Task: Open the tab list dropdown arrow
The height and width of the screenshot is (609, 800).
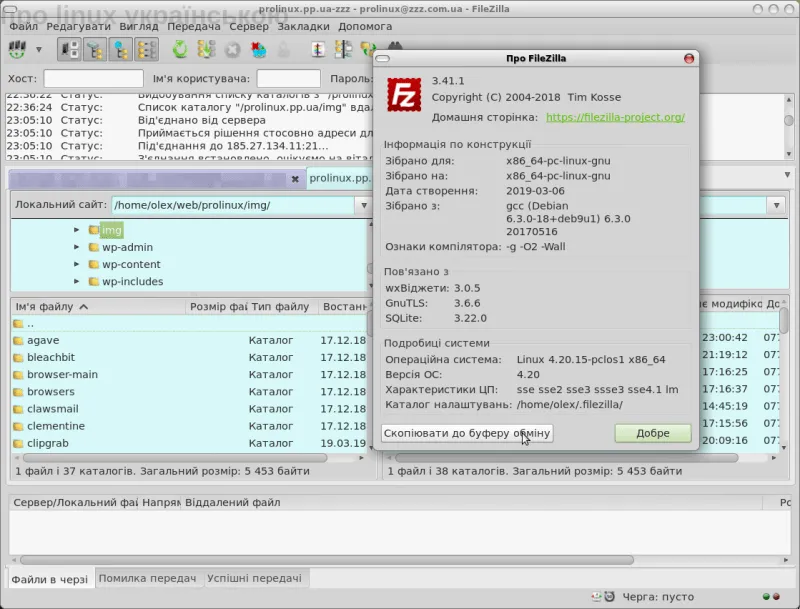Action: 787,175
